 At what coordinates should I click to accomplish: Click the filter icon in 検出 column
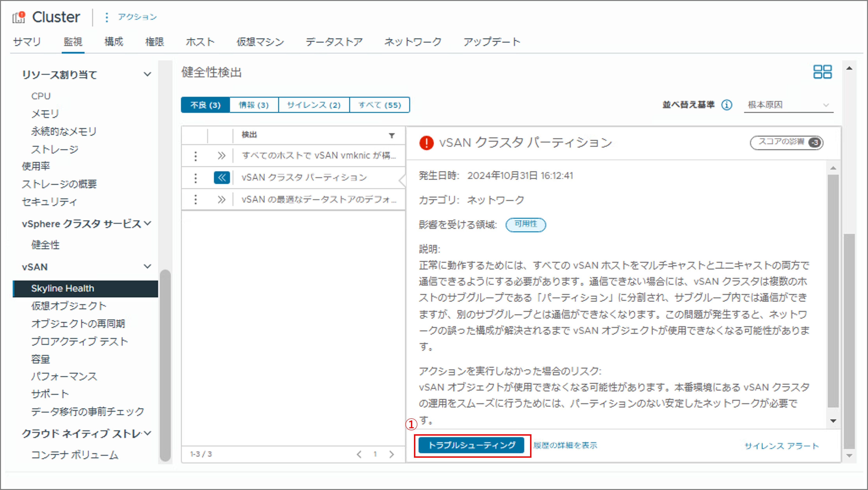pos(391,135)
